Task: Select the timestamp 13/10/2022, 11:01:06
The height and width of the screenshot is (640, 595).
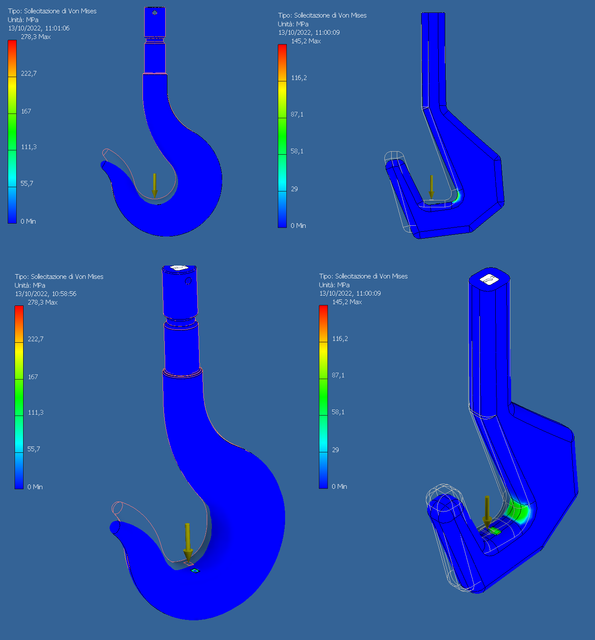Action: (x=39, y=28)
